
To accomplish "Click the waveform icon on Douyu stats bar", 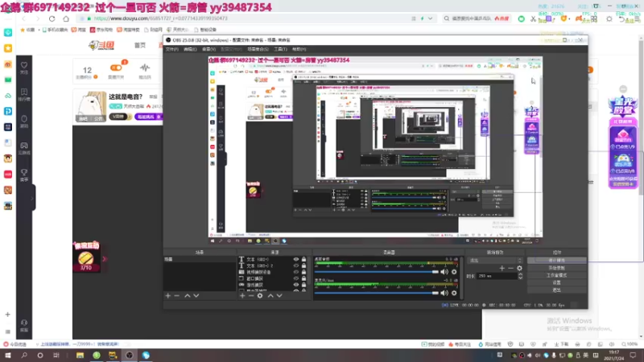I will 145,68.
